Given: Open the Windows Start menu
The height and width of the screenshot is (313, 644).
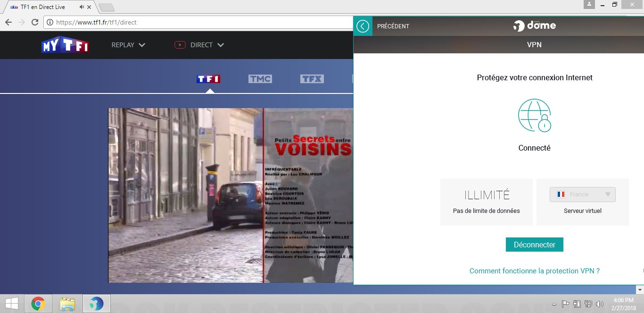Looking at the screenshot, I should click(x=12, y=304).
